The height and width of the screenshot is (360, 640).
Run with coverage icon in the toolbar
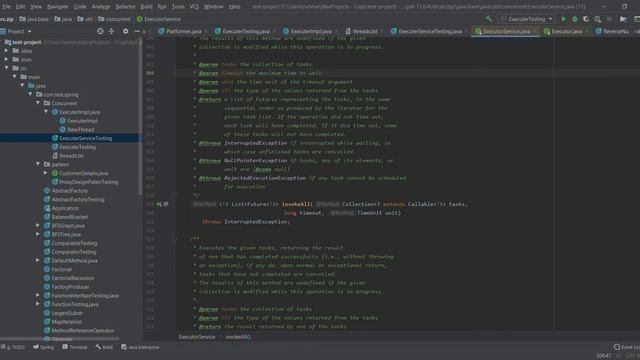tap(586, 19)
